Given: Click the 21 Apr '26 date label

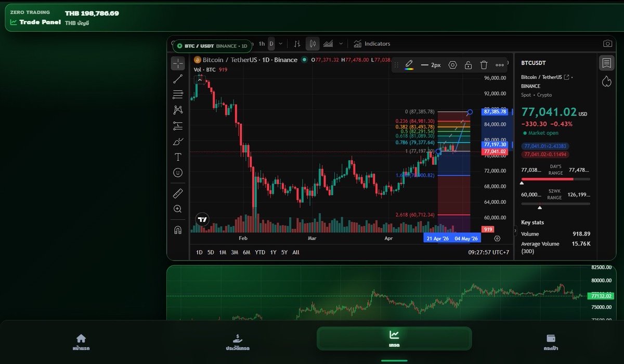Looking at the screenshot, I should (x=437, y=238).
